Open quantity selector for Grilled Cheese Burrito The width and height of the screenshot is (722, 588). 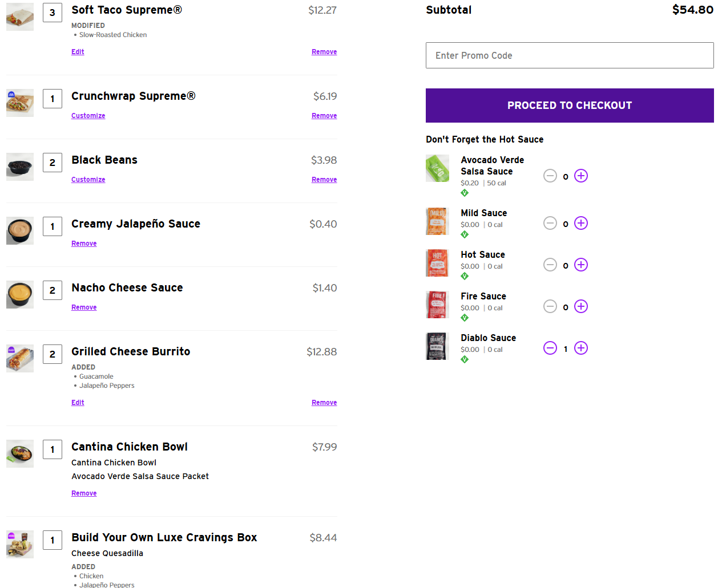coord(53,354)
